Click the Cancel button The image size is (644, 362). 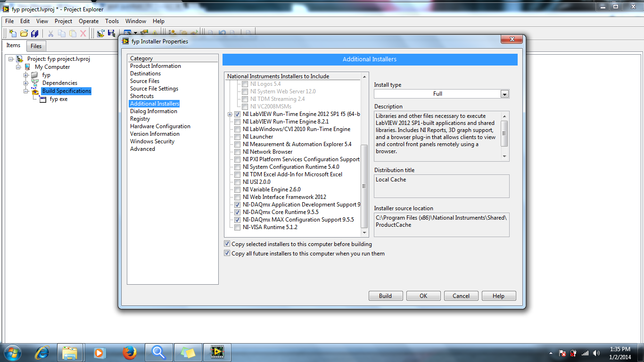tap(461, 296)
